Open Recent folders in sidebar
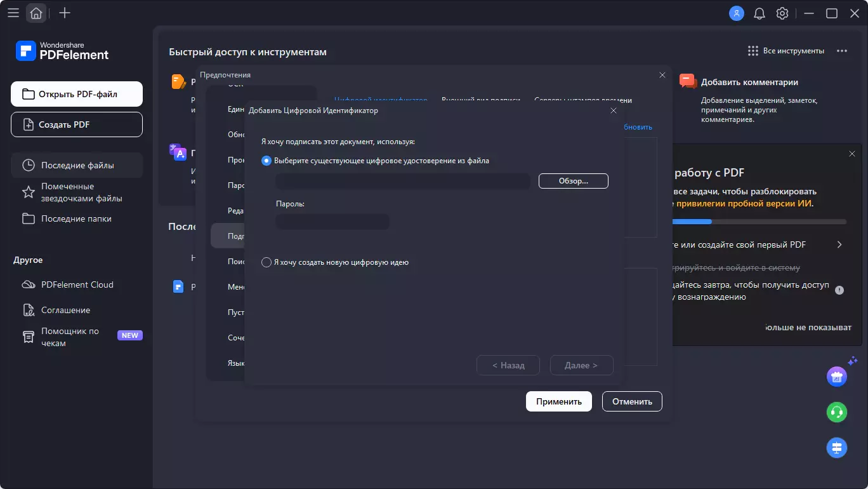 pos(77,218)
